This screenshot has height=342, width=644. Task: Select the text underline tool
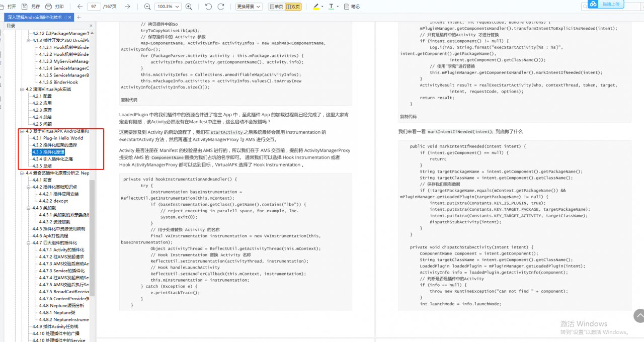[331, 7]
